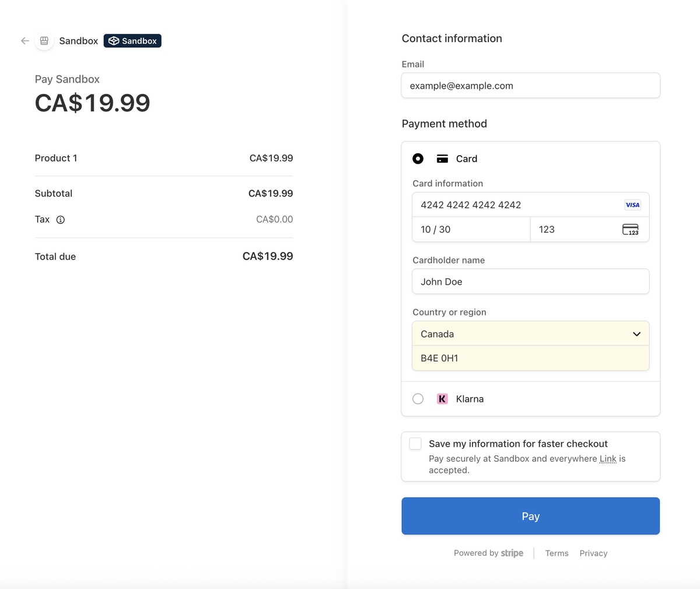
Task: Click the Klarna logo icon
Action: coord(442,399)
